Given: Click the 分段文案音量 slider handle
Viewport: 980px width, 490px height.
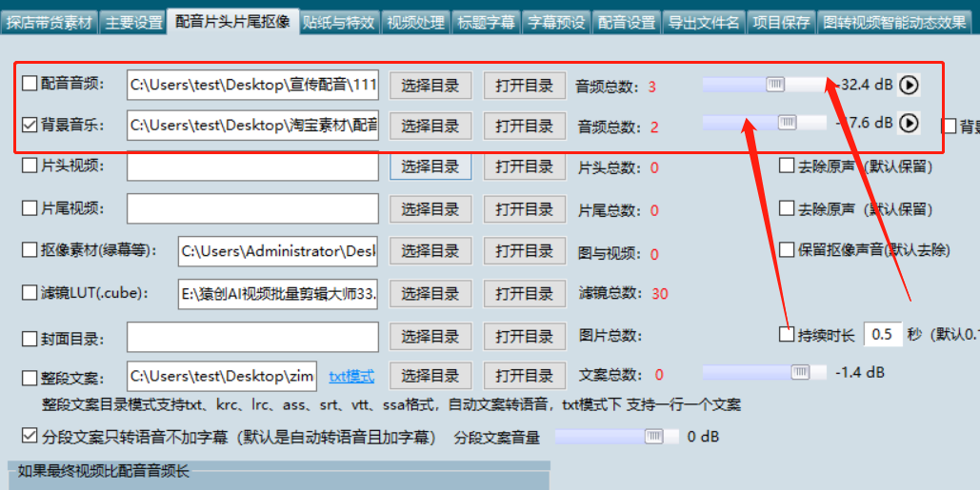Looking at the screenshot, I should [653, 437].
